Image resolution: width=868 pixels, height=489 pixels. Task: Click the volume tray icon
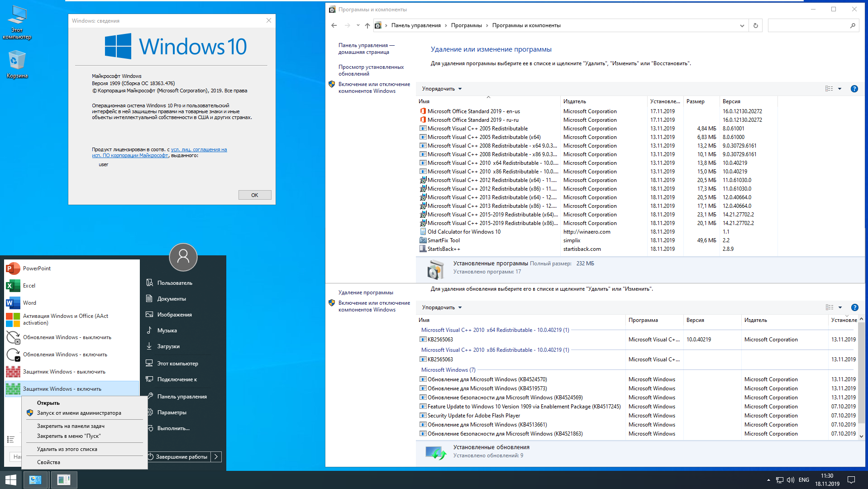(791, 480)
